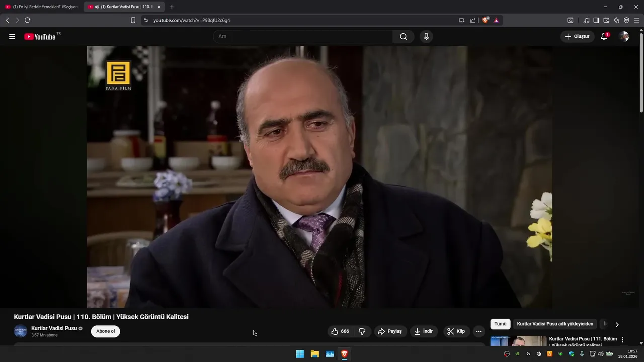Open the Brave VPN shield icon
Image resolution: width=644 pixels, height=362 pixels.
tap(626, 20)
